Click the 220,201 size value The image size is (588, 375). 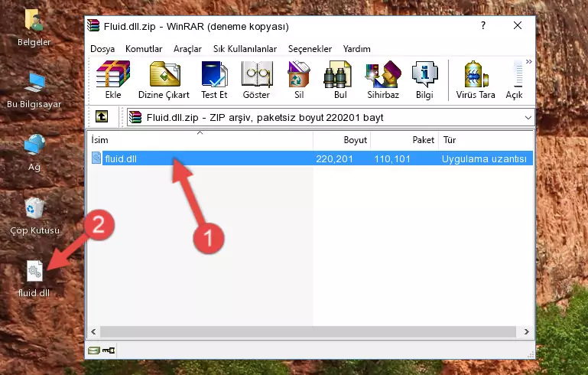click(334, 158)
